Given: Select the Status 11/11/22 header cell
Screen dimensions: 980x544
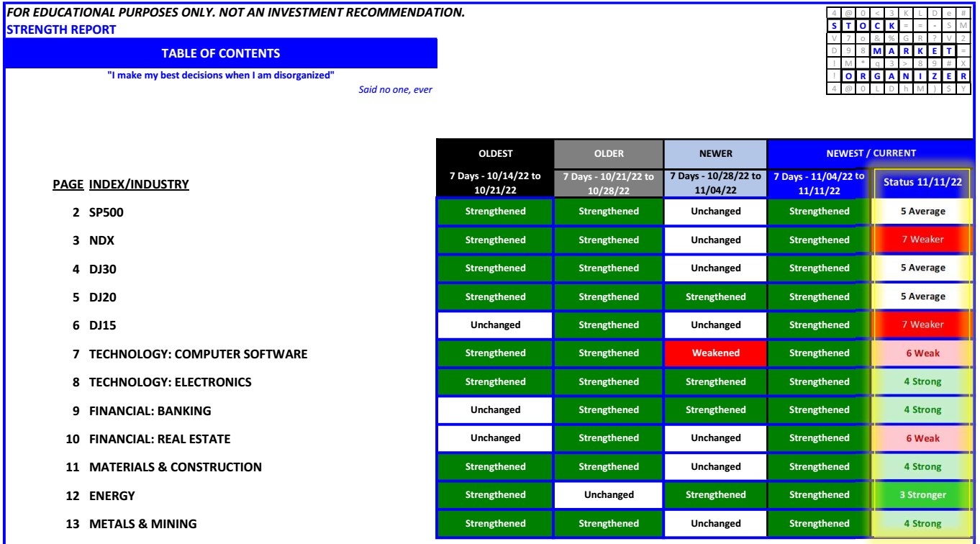Looking at the screenshot, I should [922, 182].
